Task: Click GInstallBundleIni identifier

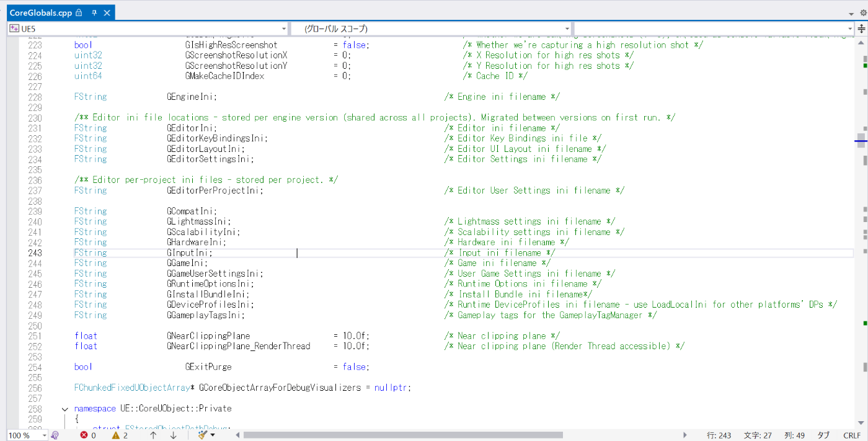Action: tap(206, 295)
